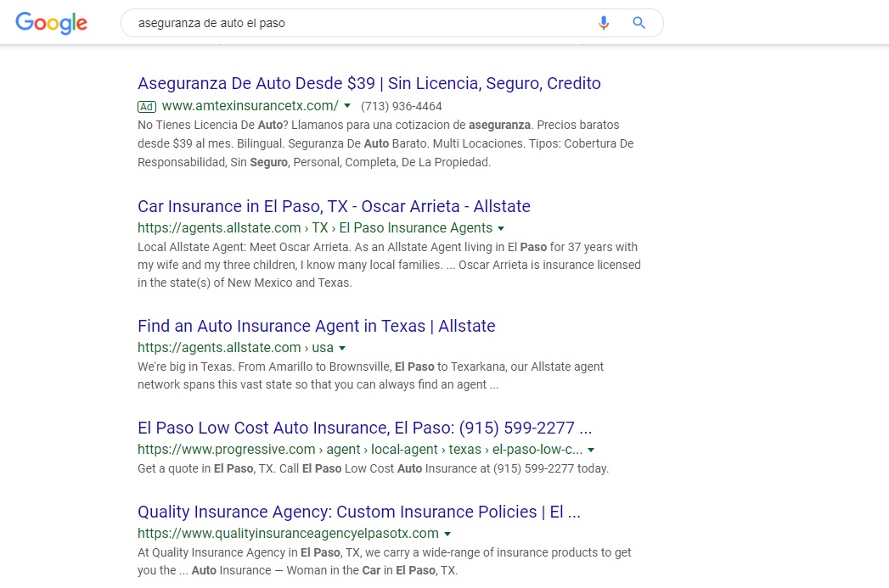The image size is (889, 588).
Task: Open Aseguranza De Auto Desde $39 ad
Action: [x=369, y=83]
